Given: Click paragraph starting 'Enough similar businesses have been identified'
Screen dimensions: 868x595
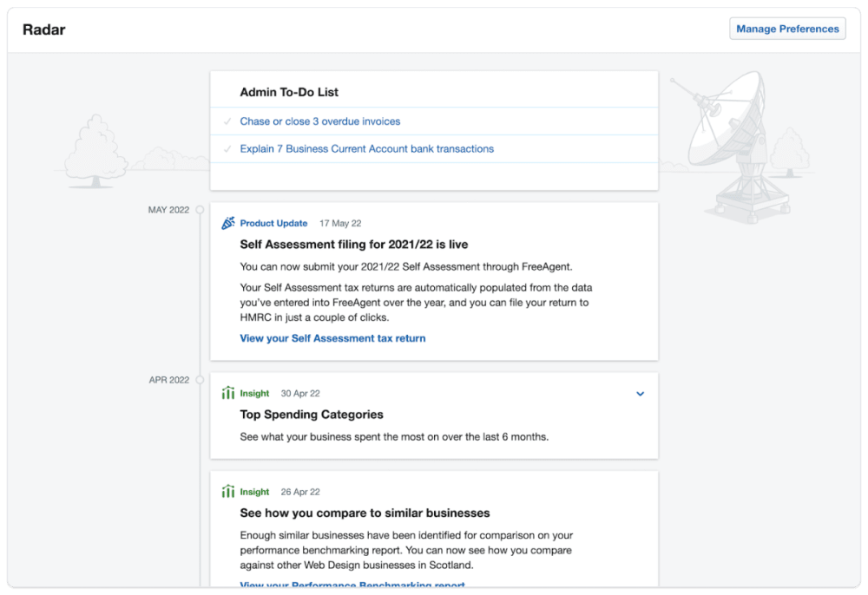Looking at the screenshot, I should (x=406, y=550).
